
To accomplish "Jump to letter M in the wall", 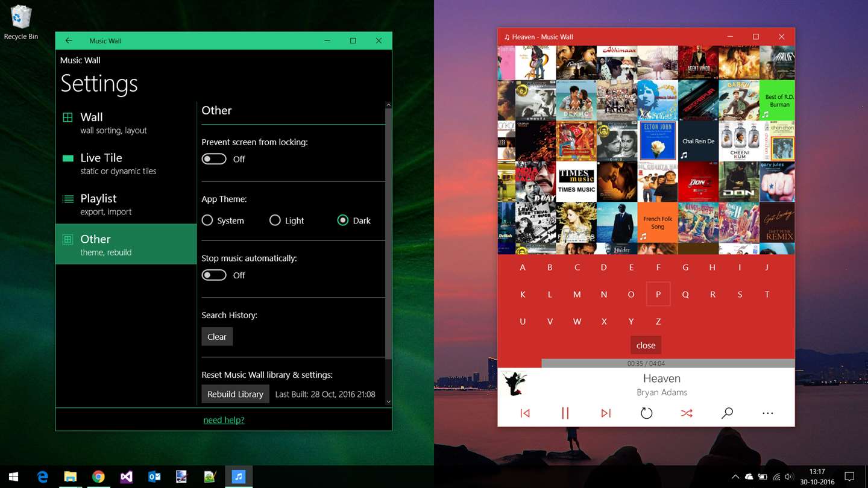I will 577,295.
